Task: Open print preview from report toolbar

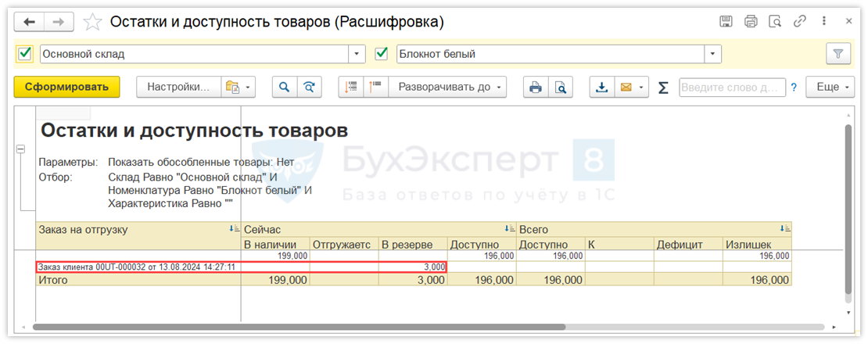Action: [x=560, y=88]
